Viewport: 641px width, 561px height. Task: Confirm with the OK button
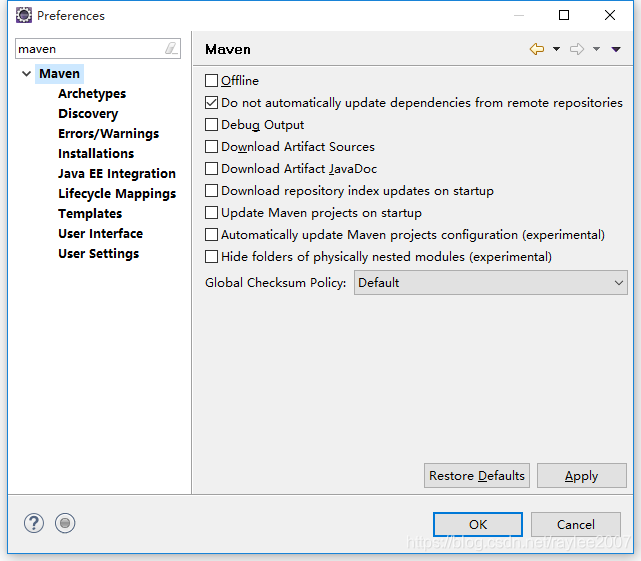click(478, 525)
